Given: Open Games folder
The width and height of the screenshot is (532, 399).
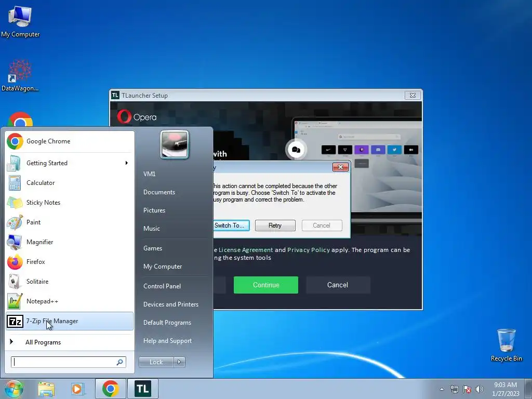Looking at the screenshot, I should 153,248.
